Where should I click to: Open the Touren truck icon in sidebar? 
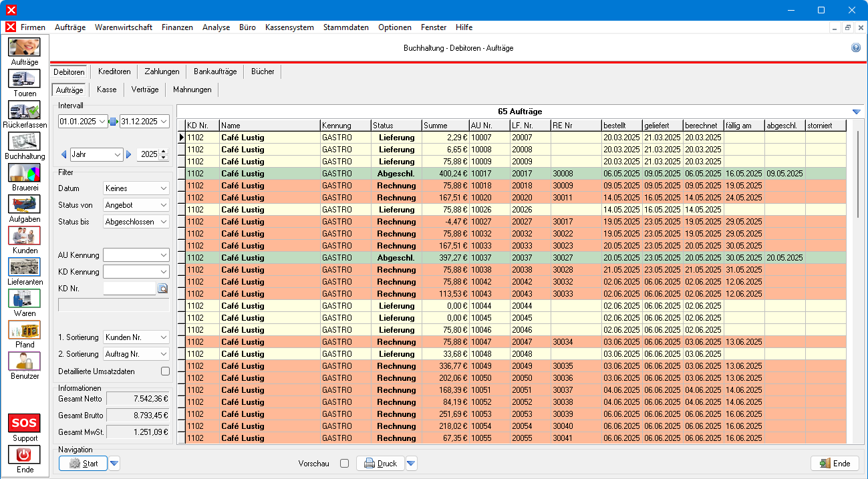click(x=24, y=79)
